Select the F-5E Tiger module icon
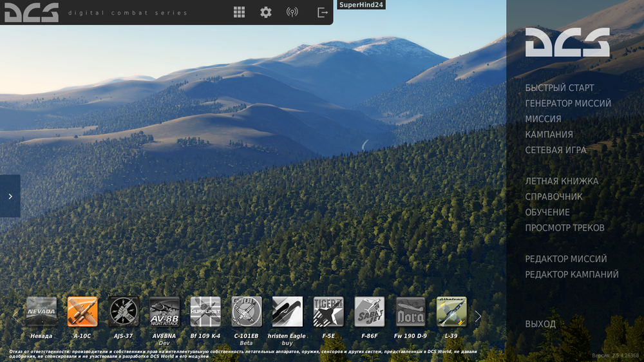This screenshot has height=362, width=644. click(x=328, y=312)
